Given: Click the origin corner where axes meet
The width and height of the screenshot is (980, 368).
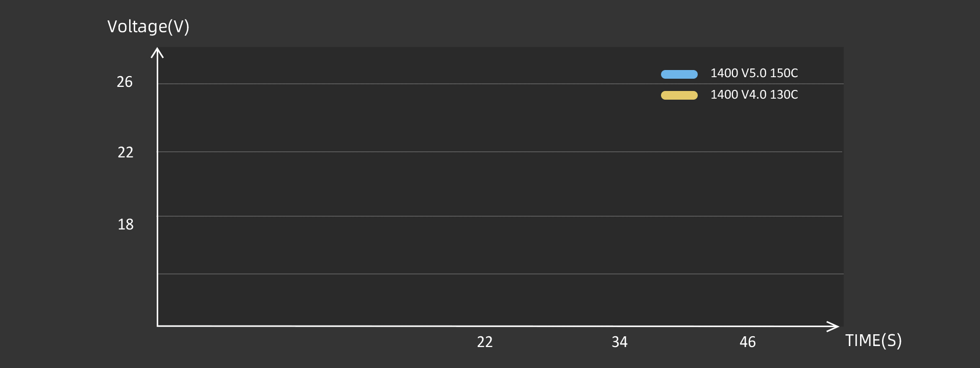Looking at the screenshot, I should tap(157, 326).
